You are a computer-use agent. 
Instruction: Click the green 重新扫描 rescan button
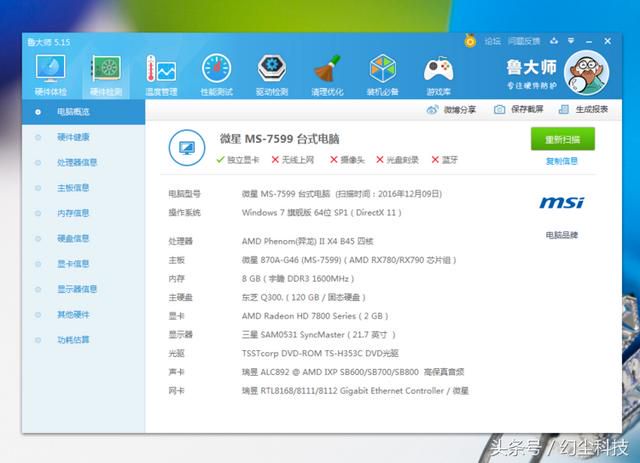tap(563, 139)
